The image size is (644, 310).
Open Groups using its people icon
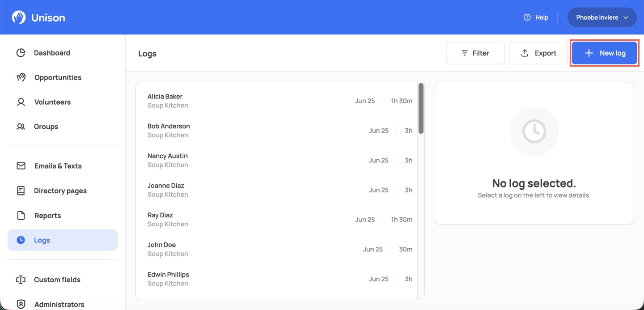(x=21, y=127)
